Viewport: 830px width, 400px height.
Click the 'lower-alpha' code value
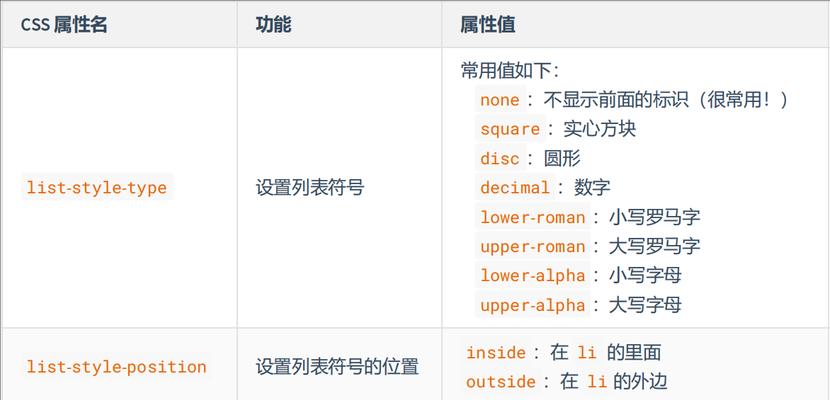533,275
